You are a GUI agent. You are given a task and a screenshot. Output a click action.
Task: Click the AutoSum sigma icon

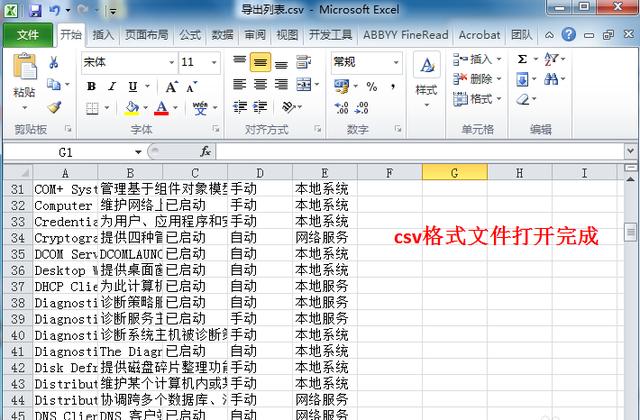(x=523, y=59)
